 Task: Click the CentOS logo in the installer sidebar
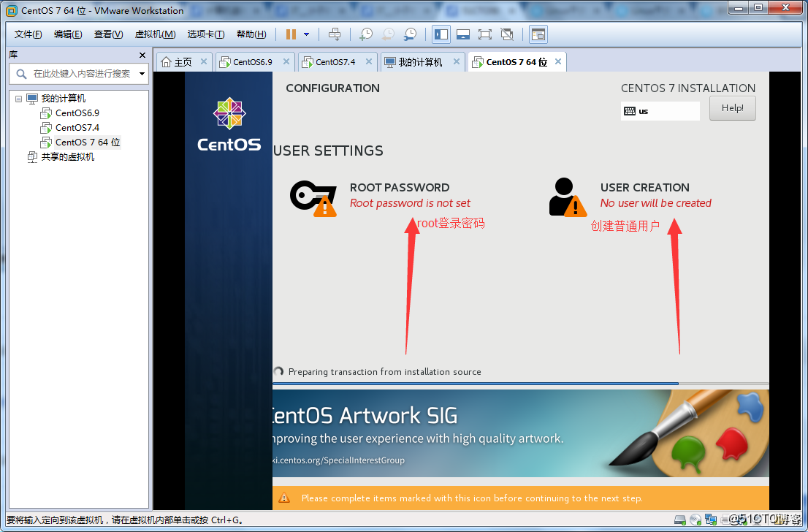(229, 124)
